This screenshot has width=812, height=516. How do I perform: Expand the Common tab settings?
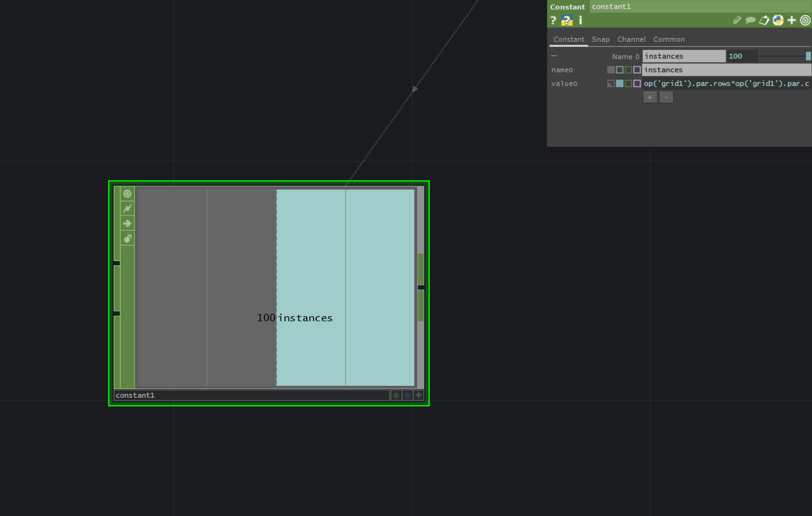(668, 39)
